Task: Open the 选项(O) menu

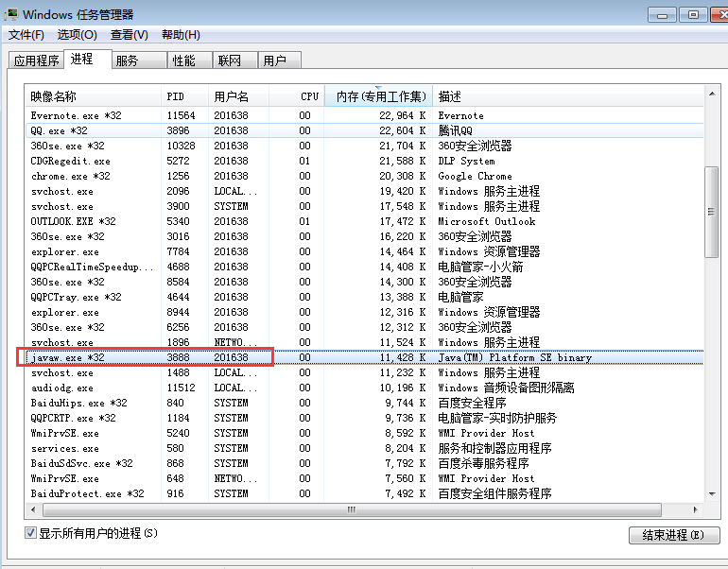Action: tap(78, 35)
